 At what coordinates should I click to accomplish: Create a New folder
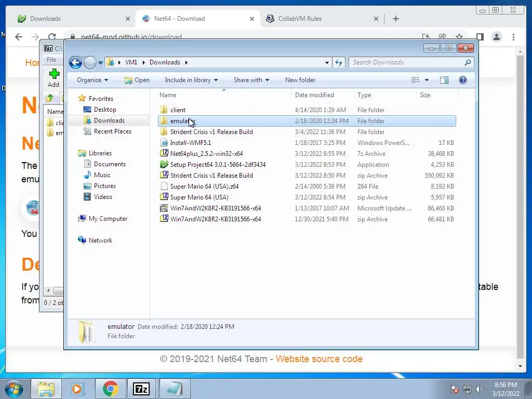(300, 80)
